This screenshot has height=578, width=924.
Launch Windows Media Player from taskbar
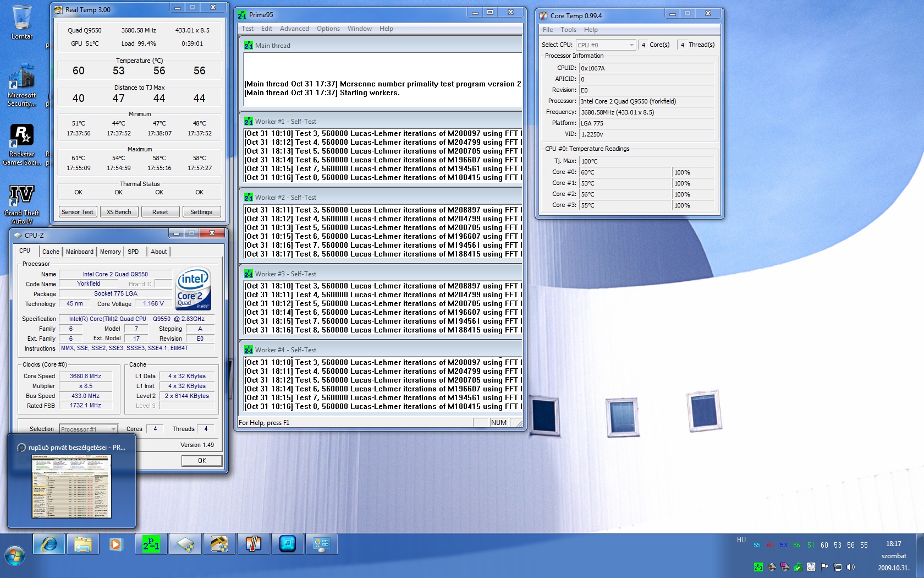116,544
